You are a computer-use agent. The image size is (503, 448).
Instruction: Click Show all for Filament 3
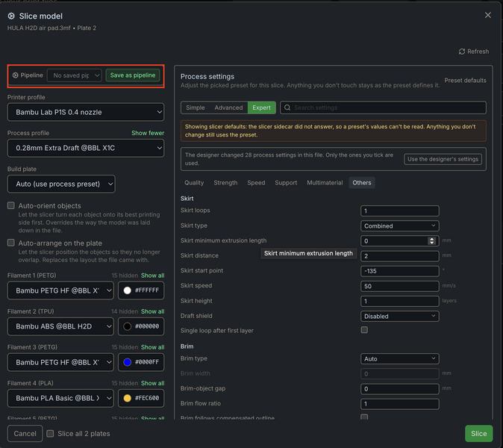point(153,347)
